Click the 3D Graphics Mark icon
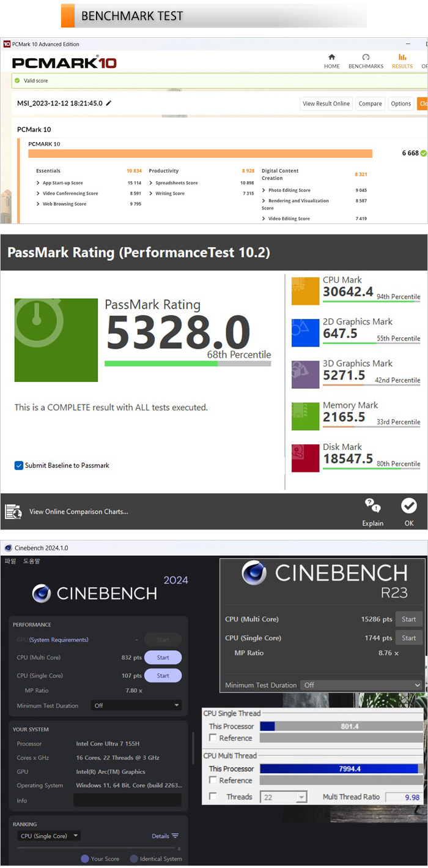428x868 pixels. [305, 374]
